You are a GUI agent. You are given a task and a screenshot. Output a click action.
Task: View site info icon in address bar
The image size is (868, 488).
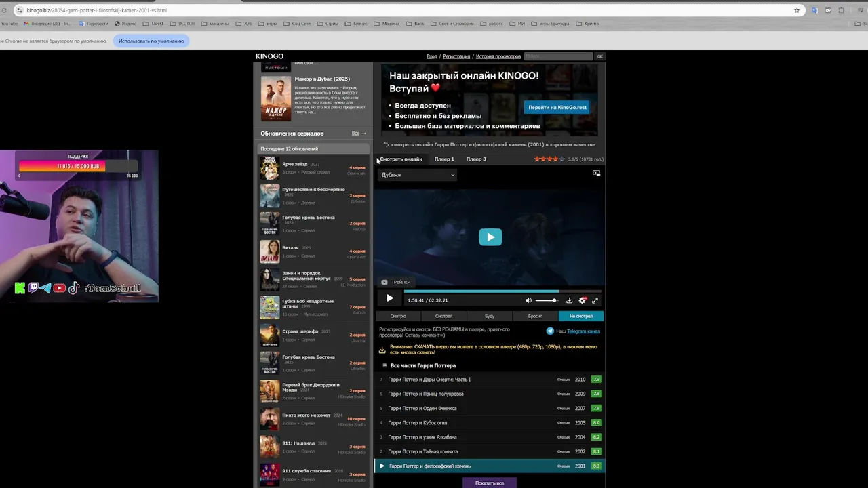[x=19, y=10]
